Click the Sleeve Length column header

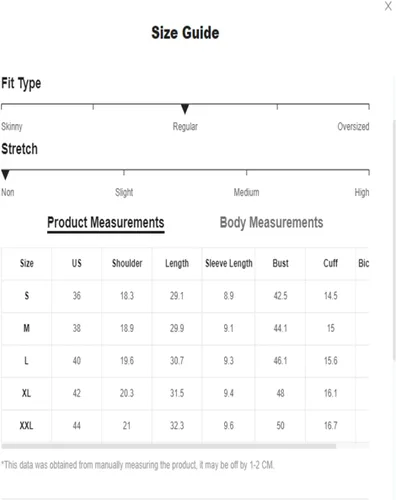tap(229, 263)
